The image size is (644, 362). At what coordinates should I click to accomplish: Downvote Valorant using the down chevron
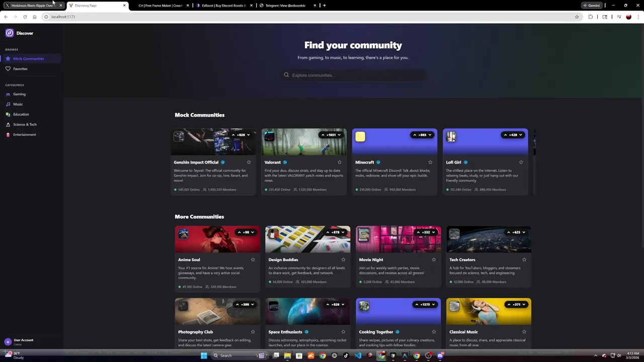[x=339, y=135]
